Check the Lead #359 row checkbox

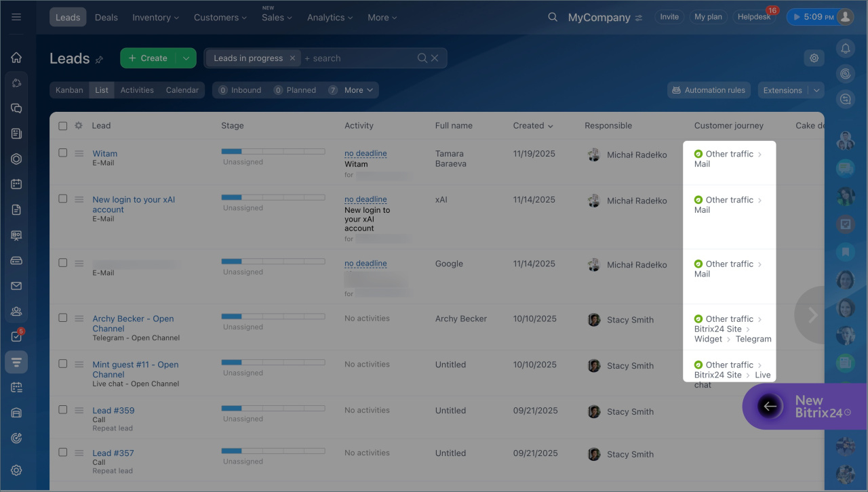63,410
